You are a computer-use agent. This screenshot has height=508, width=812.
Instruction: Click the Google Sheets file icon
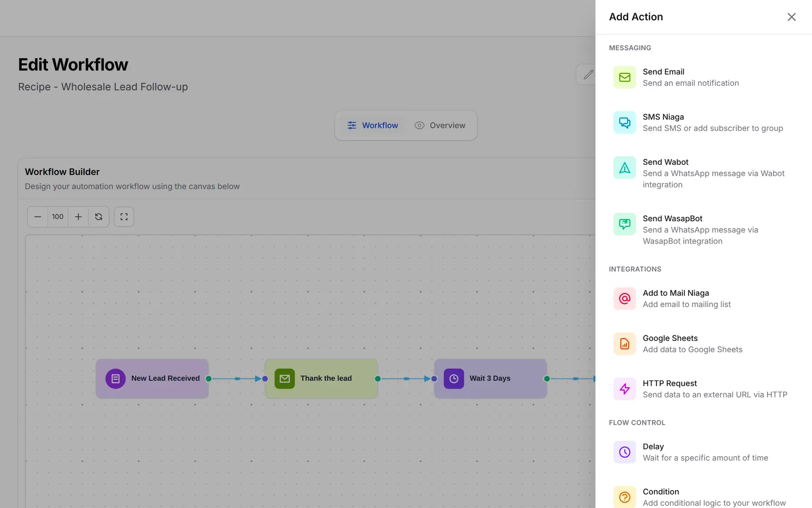tap(625, 344)
